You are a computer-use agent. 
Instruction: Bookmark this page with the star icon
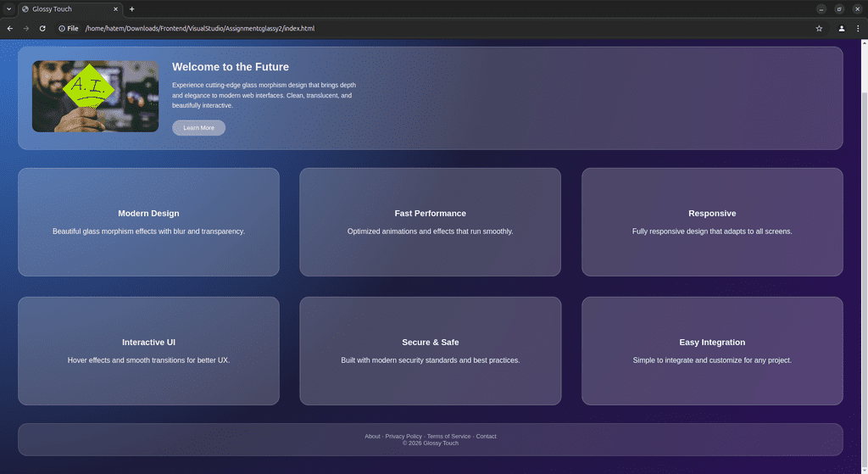(819, 28)
